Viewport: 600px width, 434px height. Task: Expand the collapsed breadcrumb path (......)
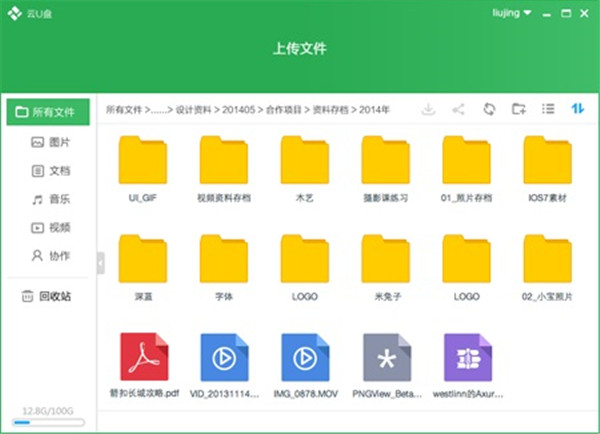tap(160, 109)
